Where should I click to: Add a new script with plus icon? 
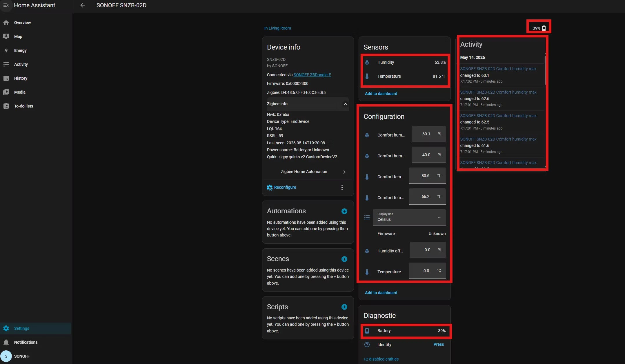click(x=344, y=307)
